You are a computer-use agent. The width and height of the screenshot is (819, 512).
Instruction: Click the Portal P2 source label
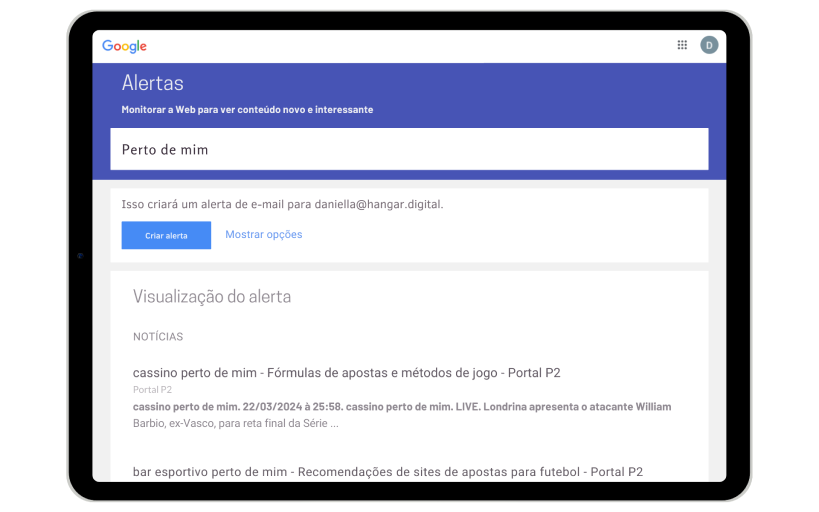click(x=152, y=390)
